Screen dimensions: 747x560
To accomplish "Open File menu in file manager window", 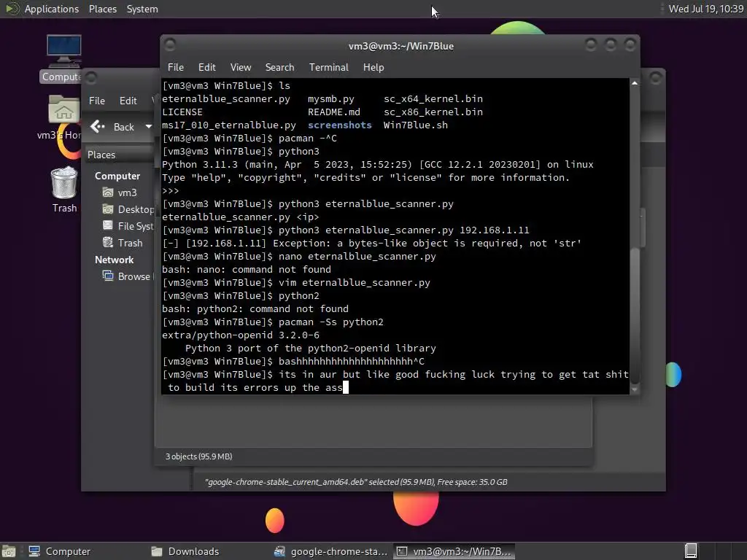I will pos(97,101).
